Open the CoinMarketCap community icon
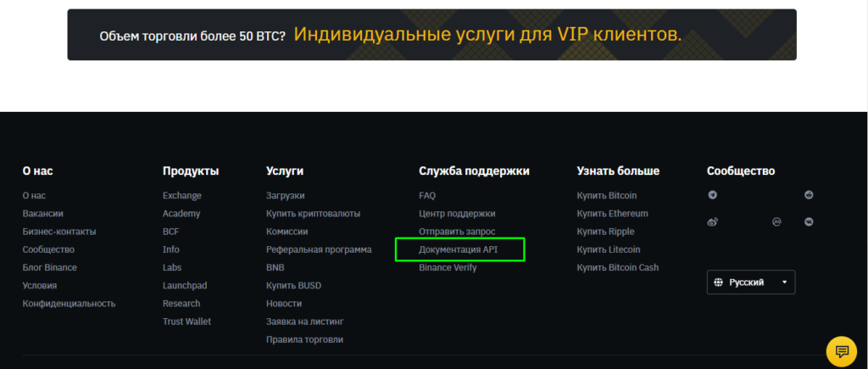 coord(776,221)
